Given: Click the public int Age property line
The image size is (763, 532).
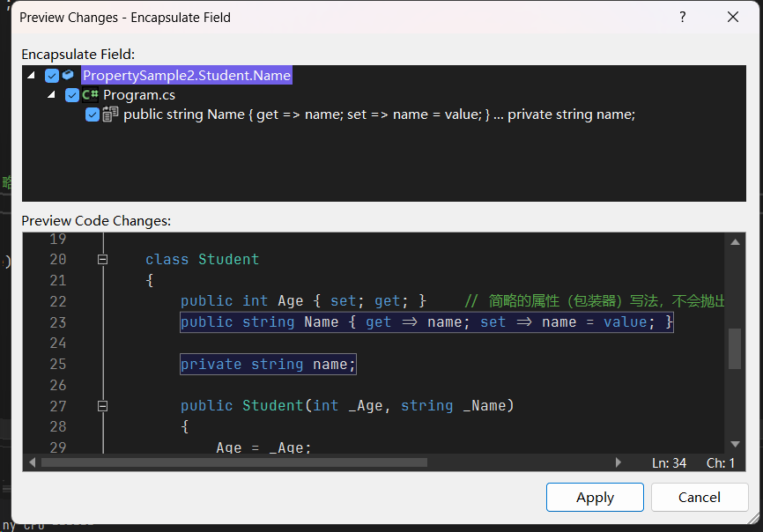Looking at the screenshot, I should point(303,301).
